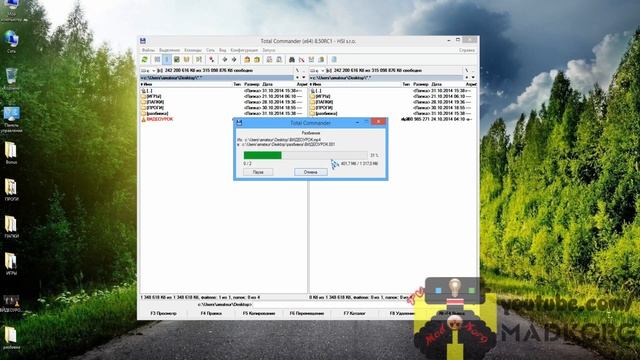Open left panel favorites star dropdown
The width and height of the screenshot is (640, 360).
[297, 77]
